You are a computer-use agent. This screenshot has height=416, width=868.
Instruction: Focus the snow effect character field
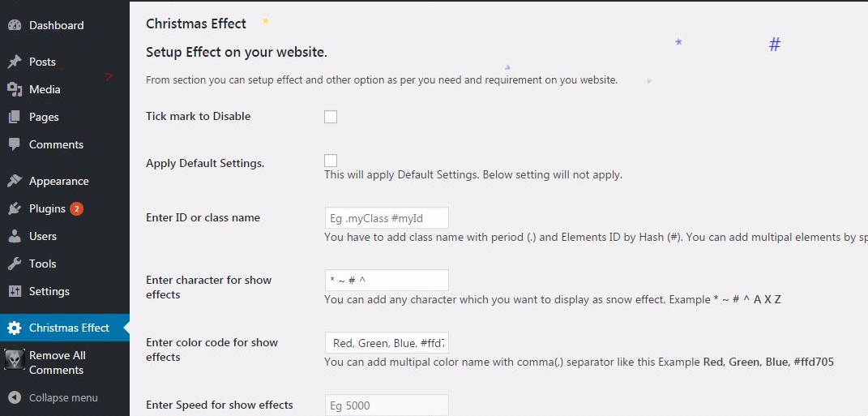386,281
